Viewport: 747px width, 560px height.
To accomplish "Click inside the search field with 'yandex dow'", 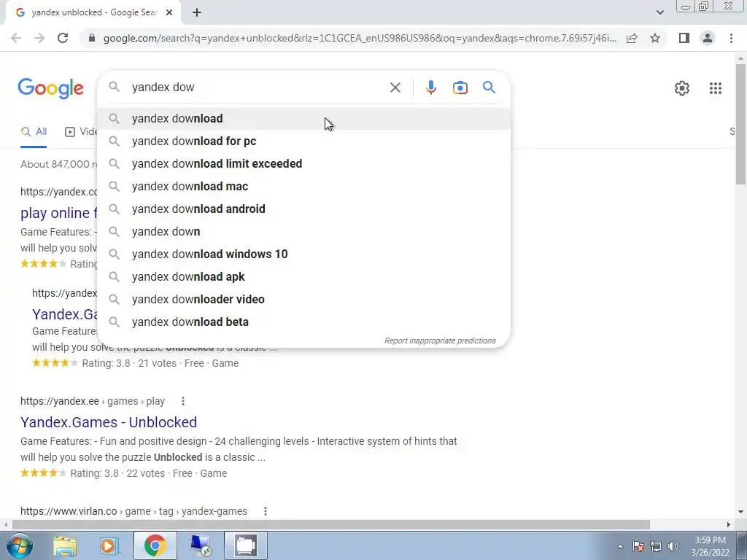I will coord(258,87).
